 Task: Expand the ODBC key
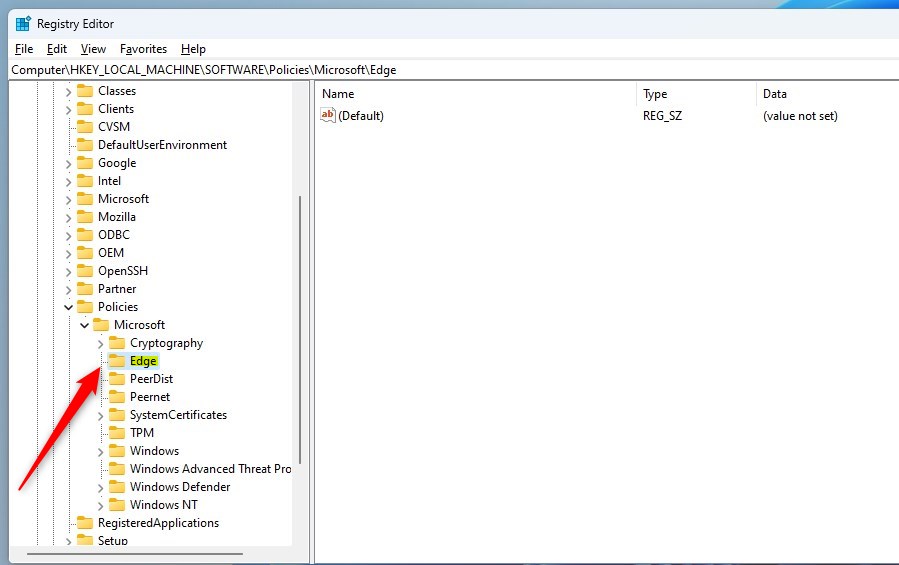[x=68, y=236]
